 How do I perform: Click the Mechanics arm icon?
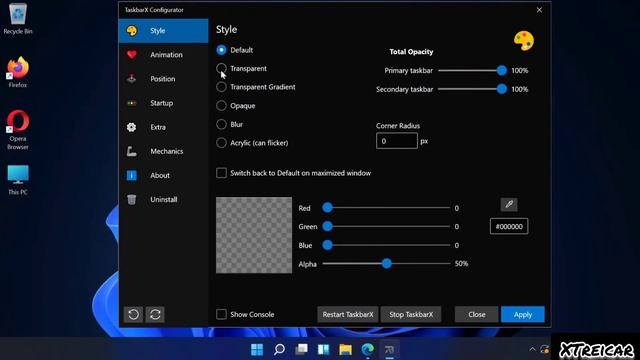pyautogui.click(x=131, y=151)
